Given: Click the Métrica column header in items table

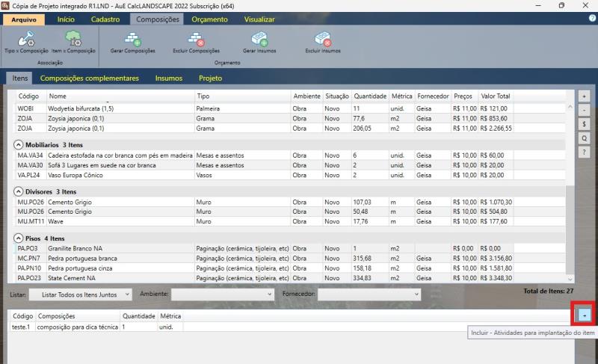Looking at the screenshot, I should pos(401,96).
